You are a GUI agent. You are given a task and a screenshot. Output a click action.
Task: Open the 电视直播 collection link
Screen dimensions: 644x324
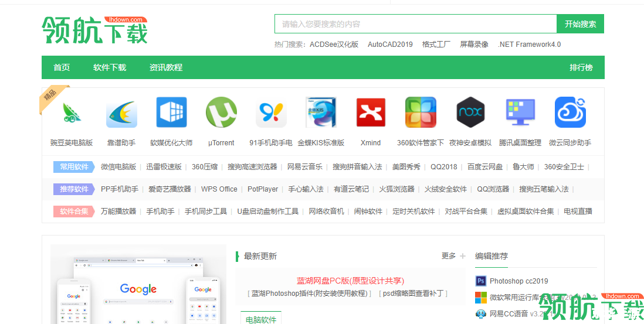578,211
